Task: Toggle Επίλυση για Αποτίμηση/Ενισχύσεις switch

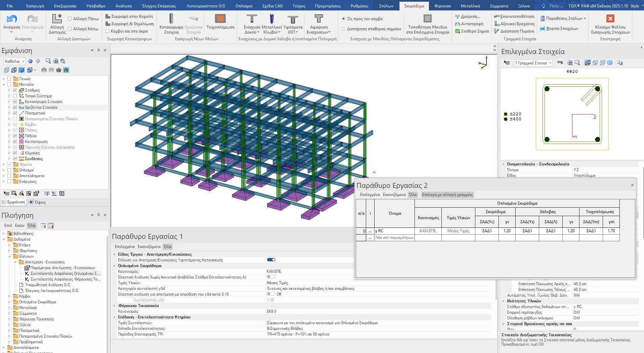Action: [x=271, y=260]
